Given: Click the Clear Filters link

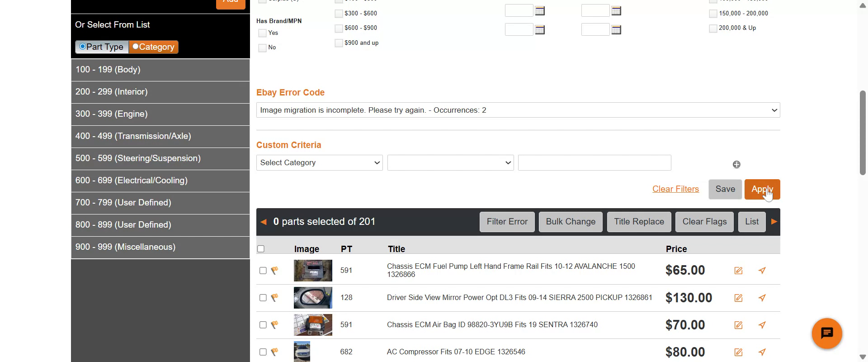Looking at the screenshot, I should pos(675,189).
